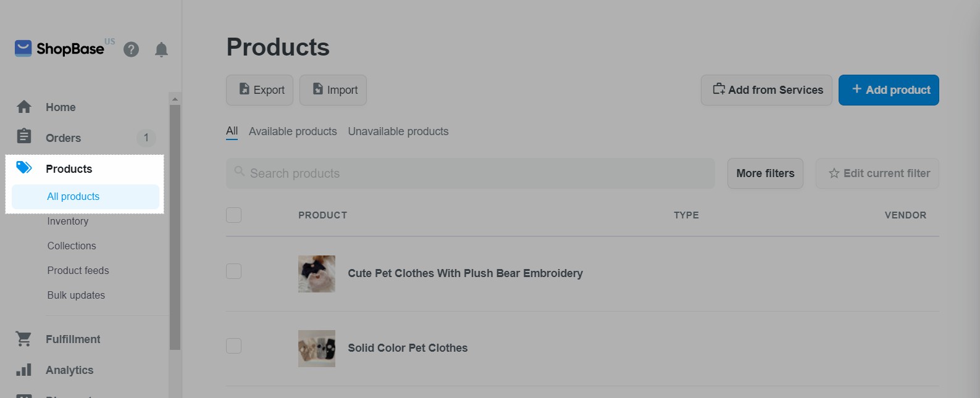The width and height of the screenshot is (980, 398).
Task: Switch to the Available products tab
Action: click(293, 131)
